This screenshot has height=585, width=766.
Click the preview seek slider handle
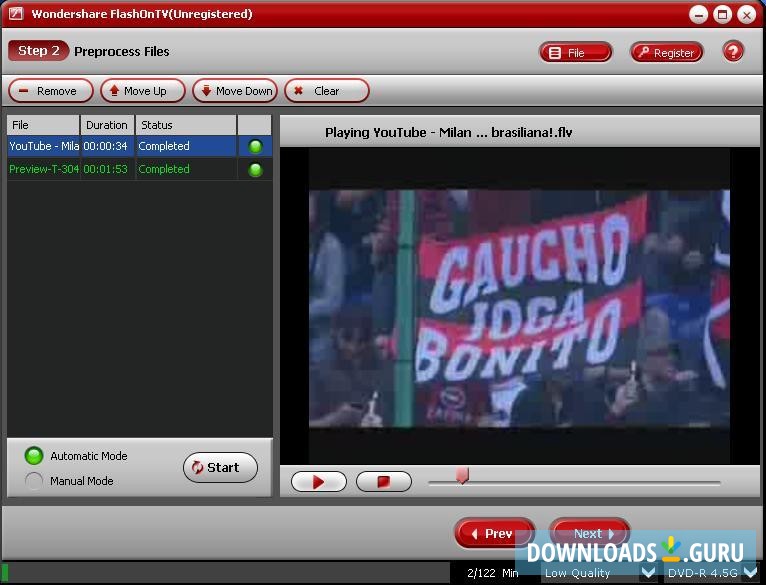(x=462, y=475)
